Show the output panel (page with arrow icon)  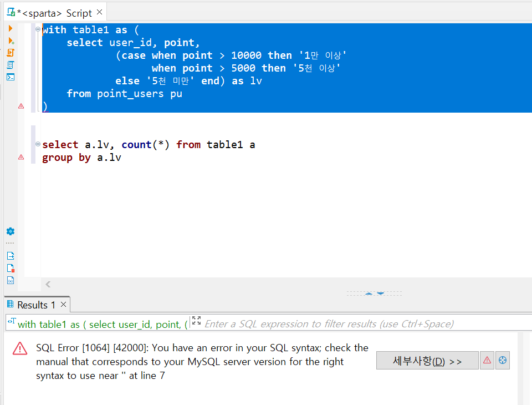click(11, 256)
